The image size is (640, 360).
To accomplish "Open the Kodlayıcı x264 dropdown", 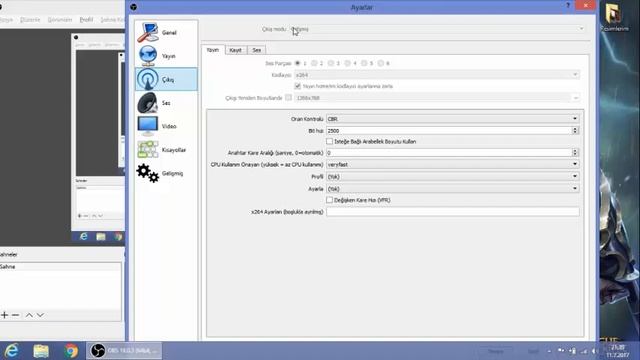I will point(437,75).
